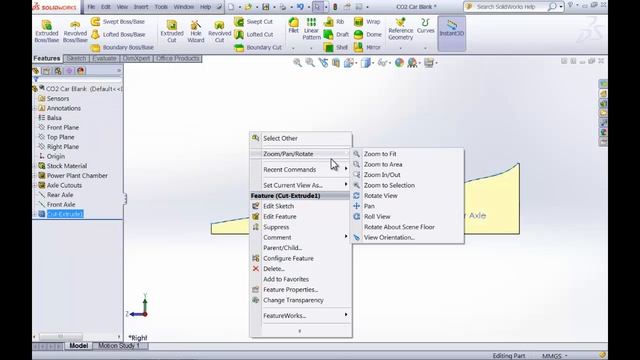
Task: Expand the FeatureWorks submenu
Action: pos(301,316)
